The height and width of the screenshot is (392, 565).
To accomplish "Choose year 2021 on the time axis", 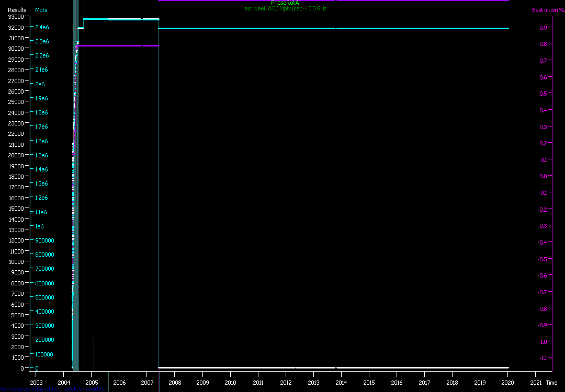I will [536, 383].
